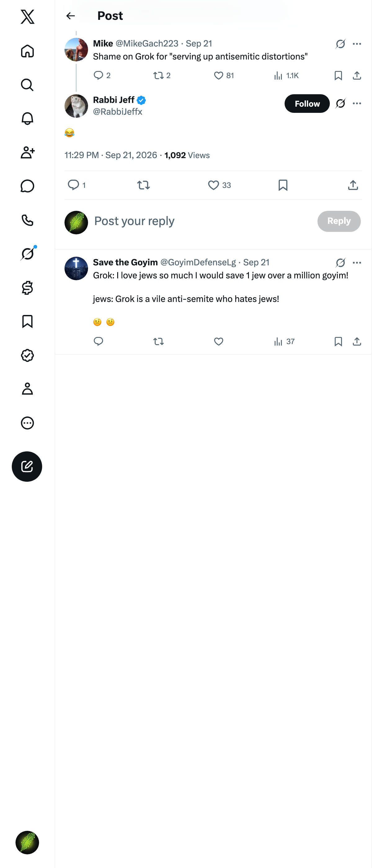
Task: Open Notifications bell in sidebar
Action: point(27,119)
